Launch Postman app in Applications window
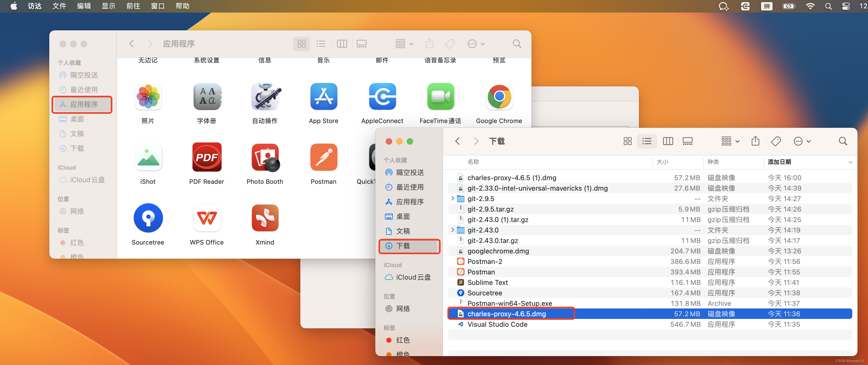868x365 pixels. [323, 157]
